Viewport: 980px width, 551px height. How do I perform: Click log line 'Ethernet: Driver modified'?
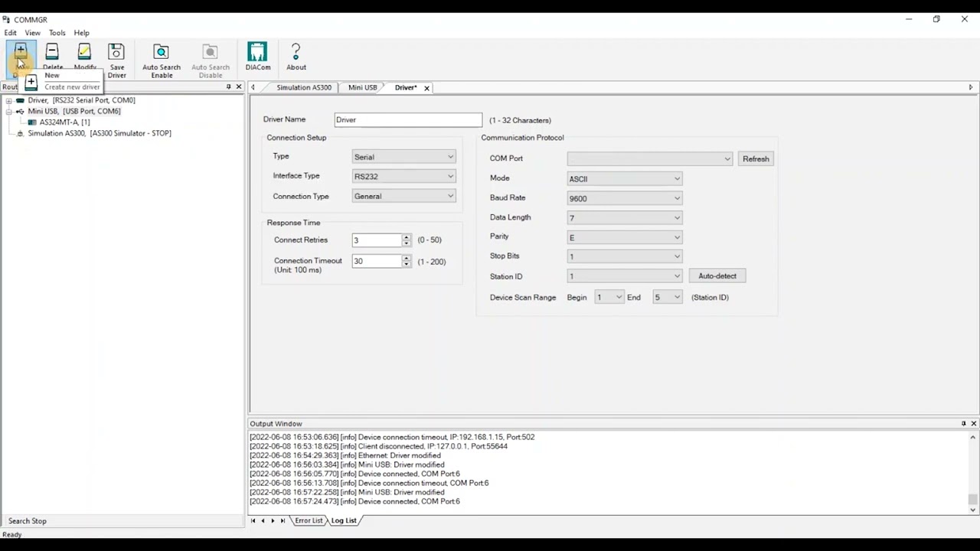click(345, 455)
